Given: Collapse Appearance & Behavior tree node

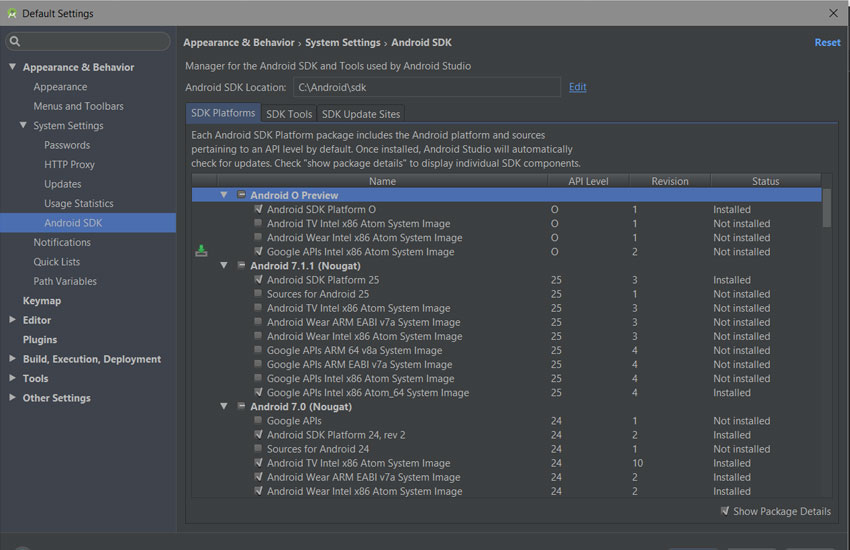Looking at the screenshot, I should click(12, 67).
